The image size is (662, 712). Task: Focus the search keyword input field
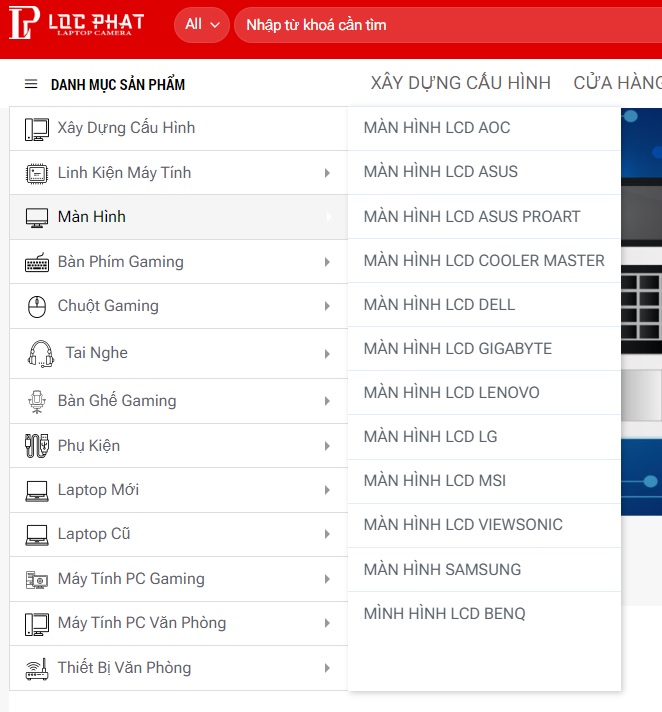pyautogui.click(x=450, y=25)
